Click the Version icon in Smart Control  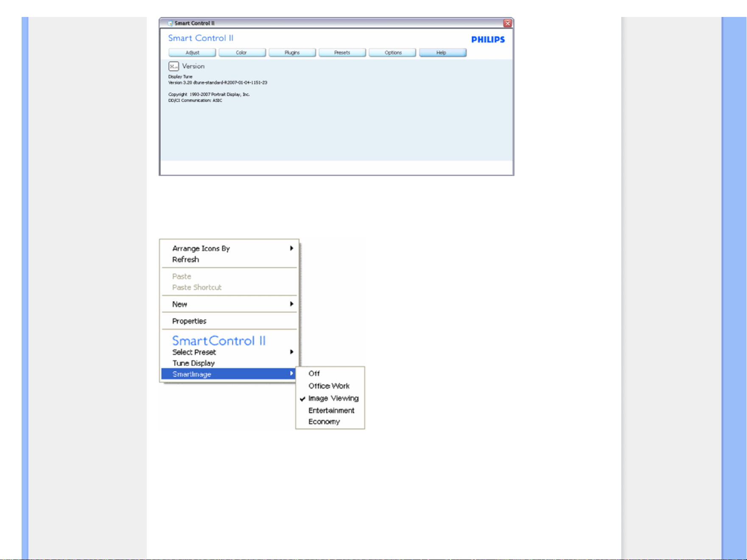tap(173, 66)
